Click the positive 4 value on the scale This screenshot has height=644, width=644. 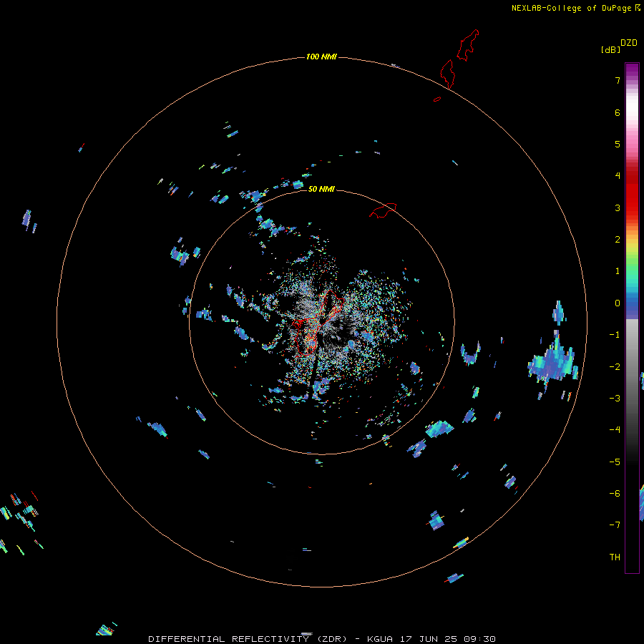tap(618, 176)
